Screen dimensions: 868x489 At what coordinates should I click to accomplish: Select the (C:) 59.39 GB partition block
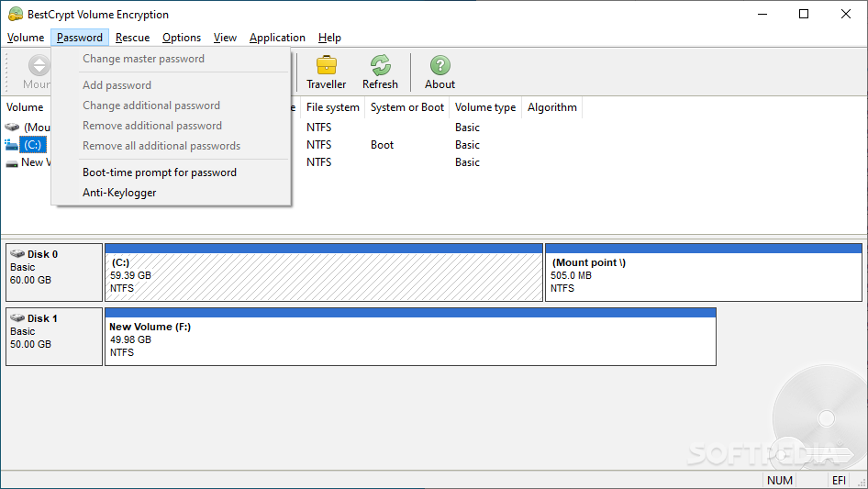[324, 272]
